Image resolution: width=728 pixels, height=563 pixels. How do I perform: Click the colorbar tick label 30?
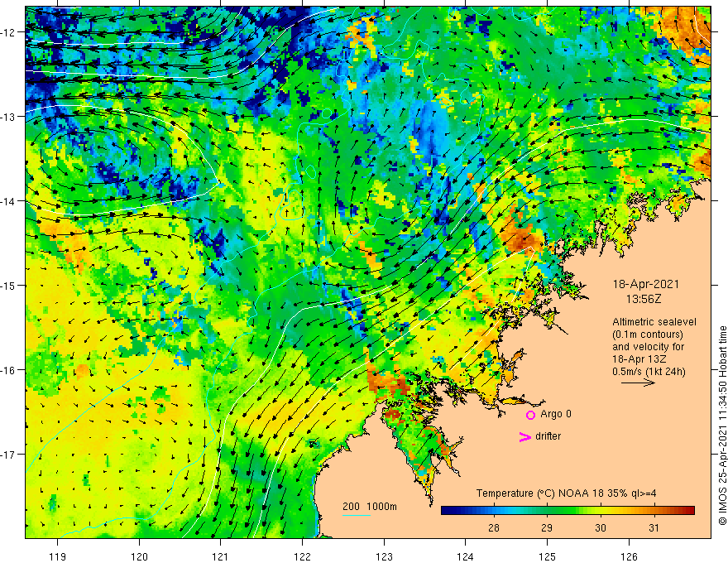point(601,527)
